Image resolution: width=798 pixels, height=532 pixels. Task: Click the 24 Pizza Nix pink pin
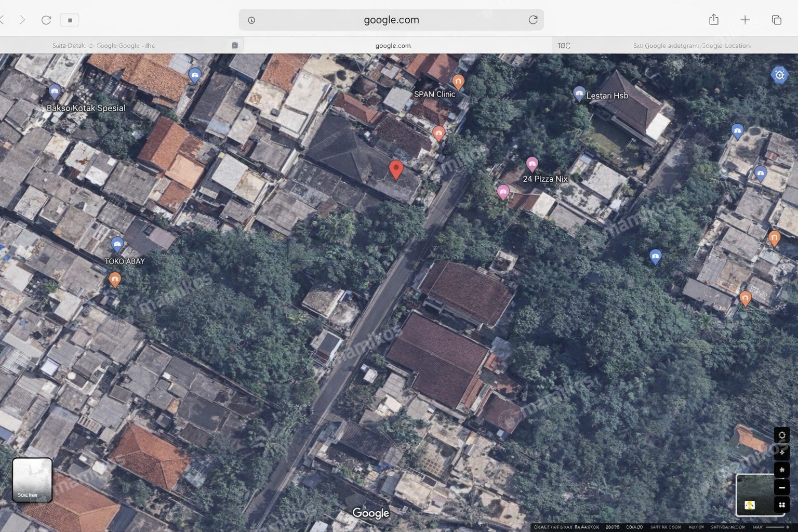click(x=531, y=165)
